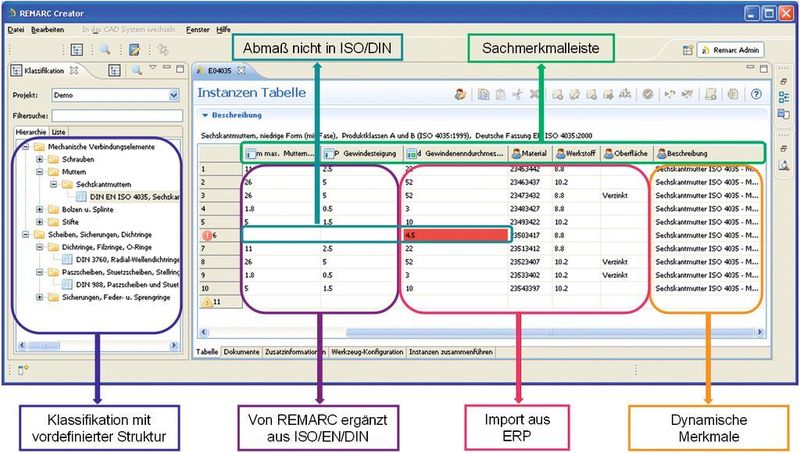Close the Klassifikation view tab

pos(74,70)
